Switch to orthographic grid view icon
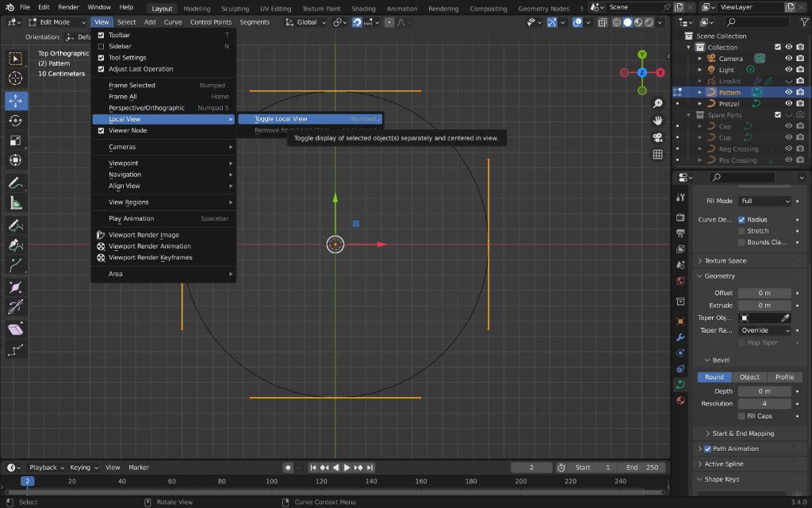812x508 pixels. [x=657, y=154]
